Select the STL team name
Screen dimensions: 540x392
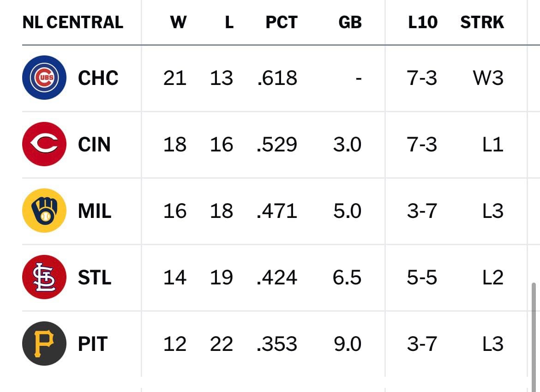(x=95, y=277)
